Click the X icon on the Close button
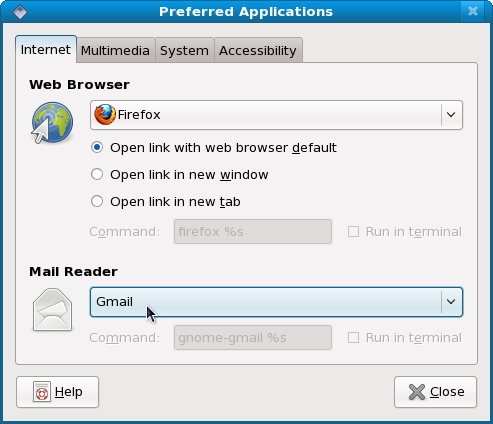The width and height of the screenshot is (493, 424). click(x=417, y=392)
